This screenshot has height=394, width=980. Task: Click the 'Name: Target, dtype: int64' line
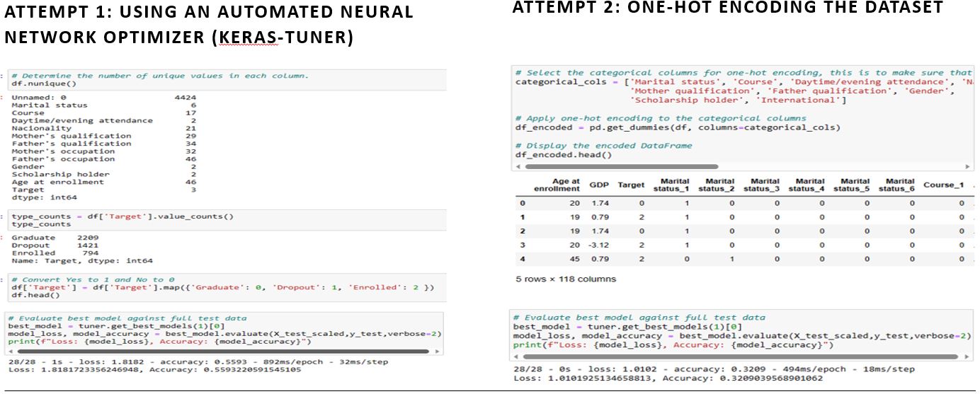pos(82,261)
